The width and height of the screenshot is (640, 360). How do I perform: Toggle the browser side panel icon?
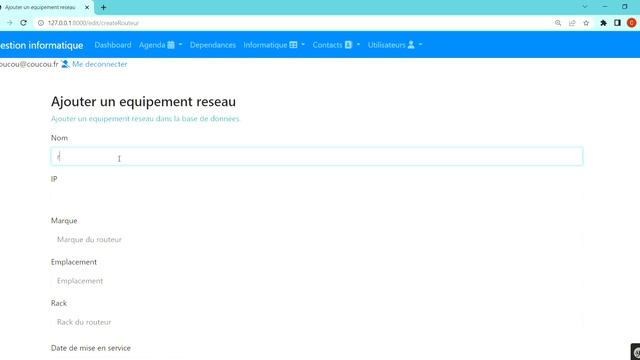(x=617, y=23)
